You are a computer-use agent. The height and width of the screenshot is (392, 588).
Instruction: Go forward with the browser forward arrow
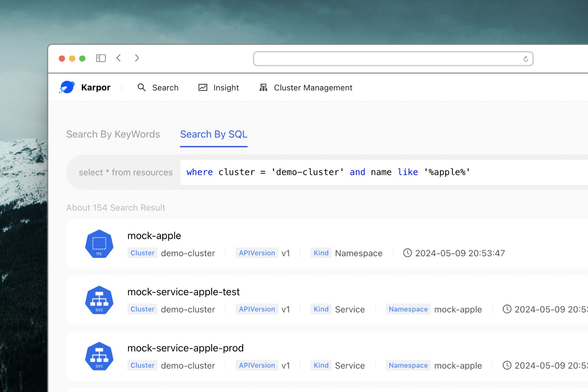tap(137, 58)
